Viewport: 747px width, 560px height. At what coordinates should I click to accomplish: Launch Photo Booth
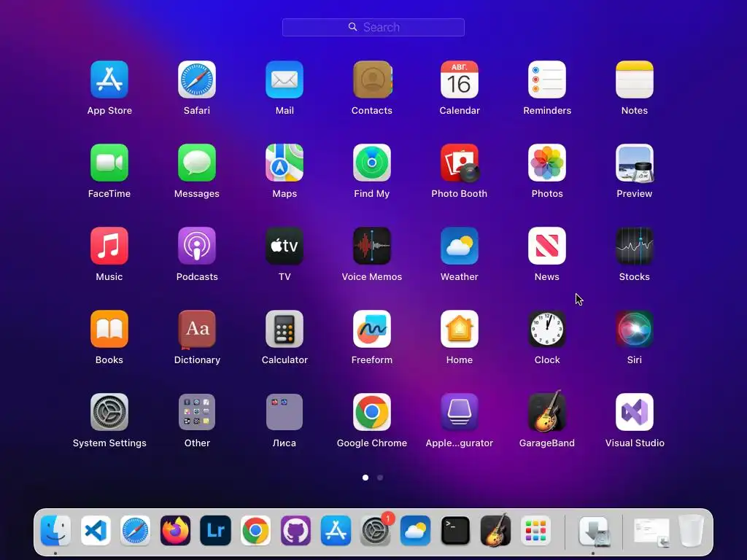click(x=460, y=163)
